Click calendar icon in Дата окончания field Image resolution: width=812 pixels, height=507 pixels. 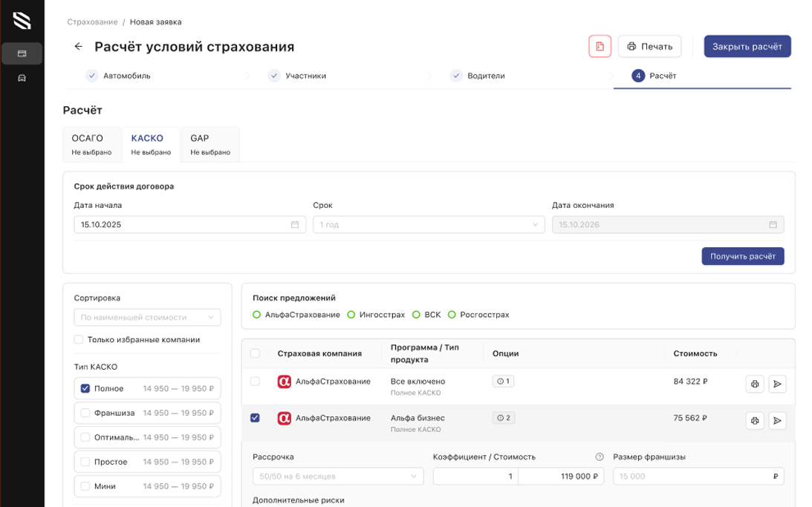point(773,224)
